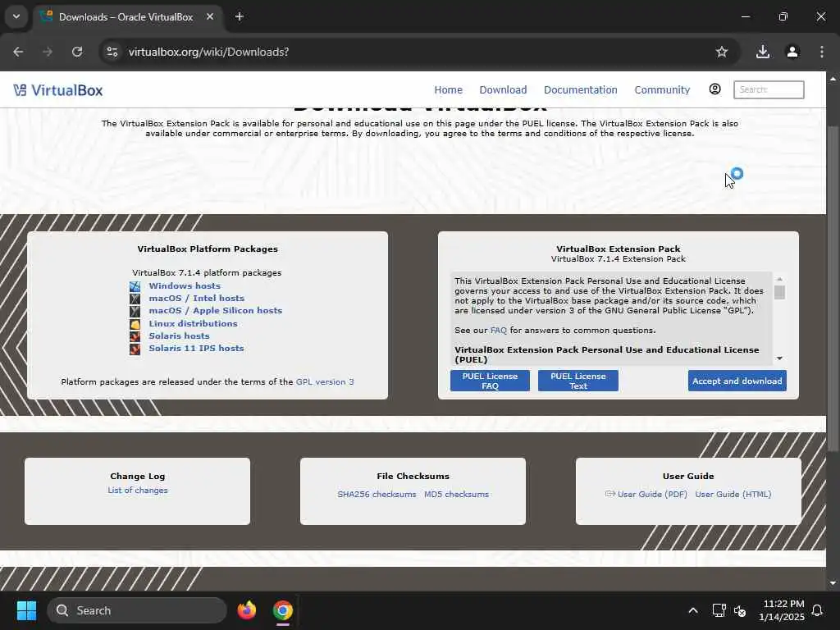Click the license text scroll-up arrow

pyautogui.click(x=779, y=279)
